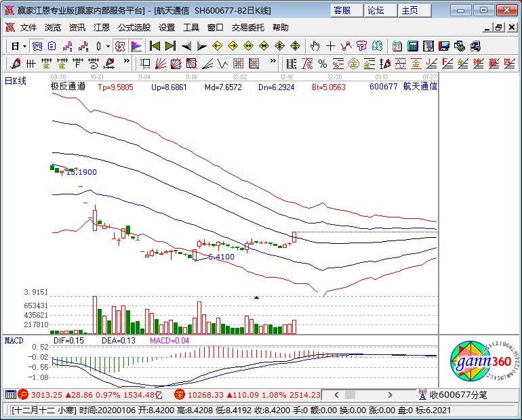
Task: Click the vertical bars ||| tool icon
Action: [31, 63]
